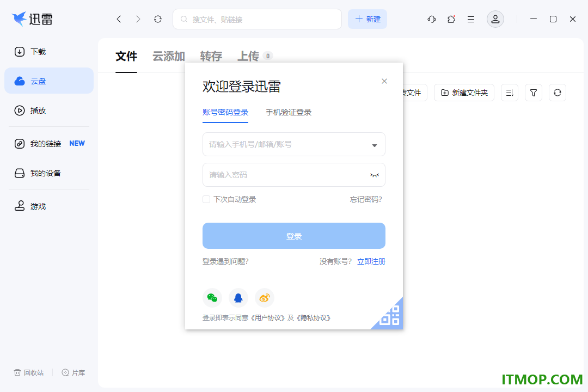This screenshot has height=392, width=588.
Task: Select the 手机验证登录 tab
Action: 289,112
